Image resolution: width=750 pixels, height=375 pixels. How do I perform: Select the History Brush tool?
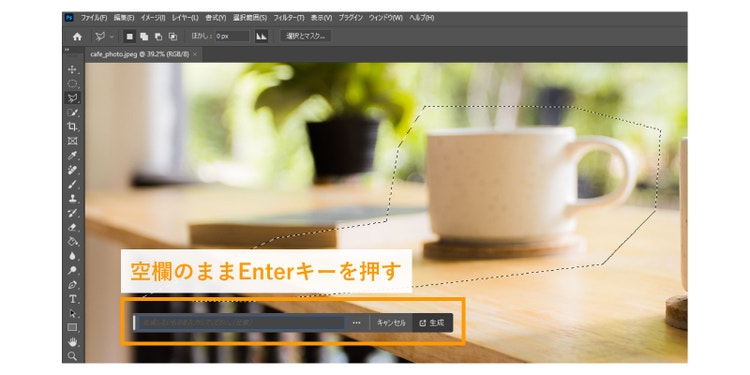pyautogui.click(x=72, y=213)
